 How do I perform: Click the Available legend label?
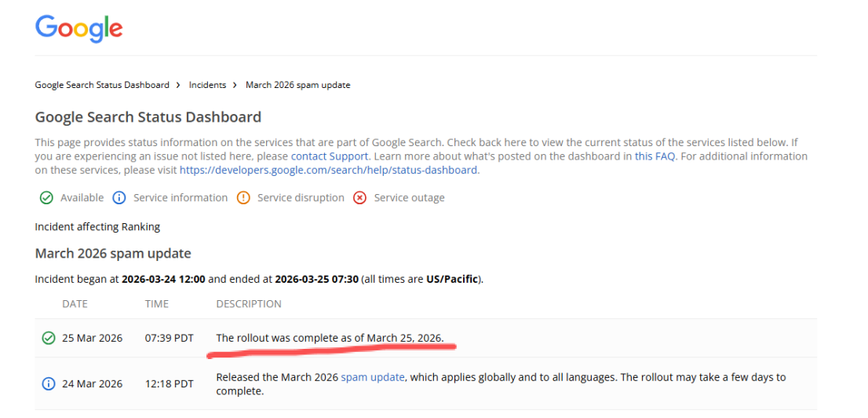click(x=82, y=198)
